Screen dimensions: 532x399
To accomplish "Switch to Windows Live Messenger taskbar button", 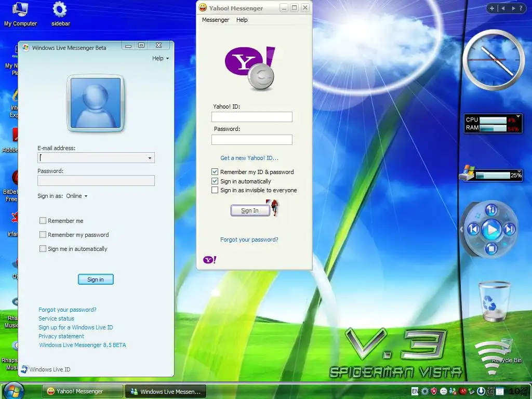I will click(166, 391).
